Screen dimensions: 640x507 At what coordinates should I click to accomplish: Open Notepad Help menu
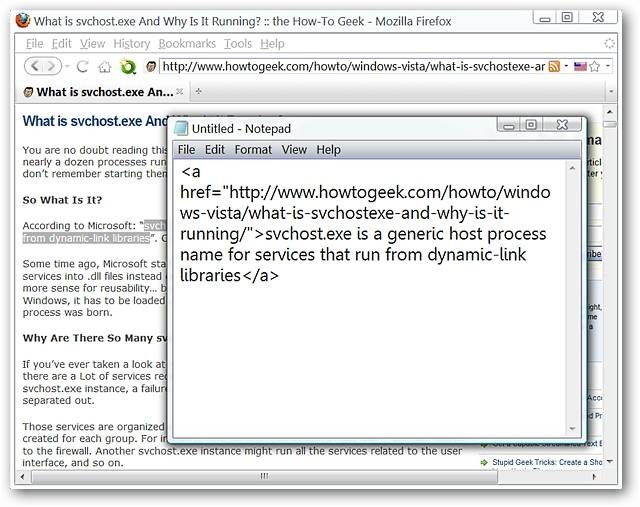[x=329, y=149]
